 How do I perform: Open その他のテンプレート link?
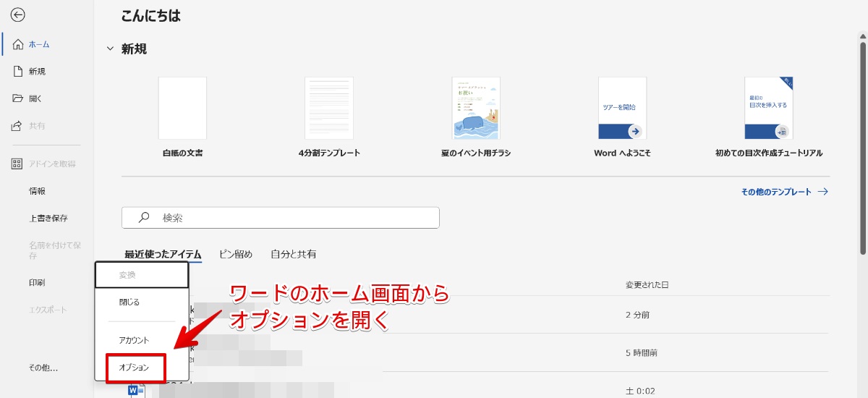776,192
